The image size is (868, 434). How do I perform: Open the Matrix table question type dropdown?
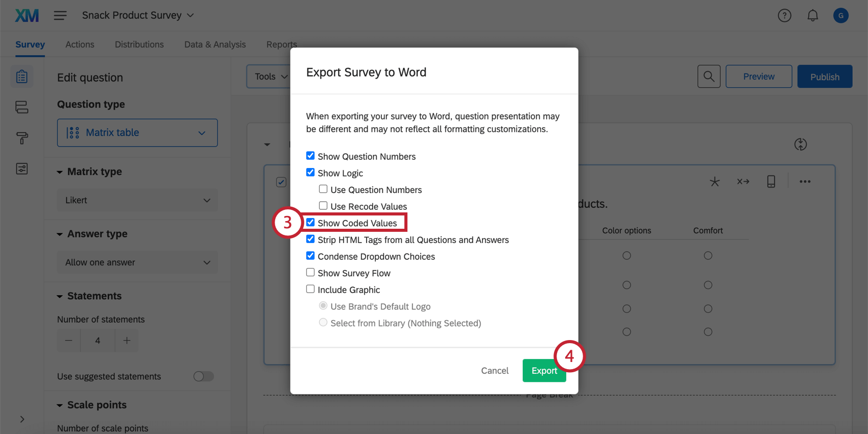pos(137,133)
